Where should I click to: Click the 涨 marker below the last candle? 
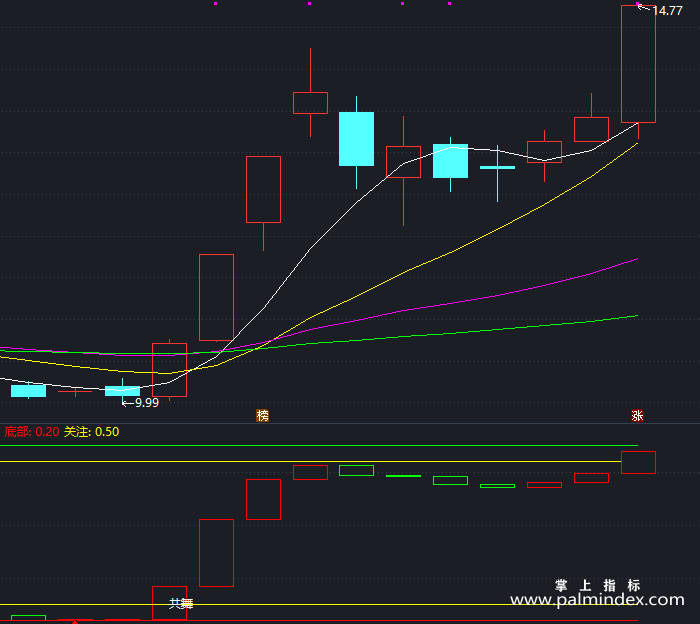tap(637, 416)
